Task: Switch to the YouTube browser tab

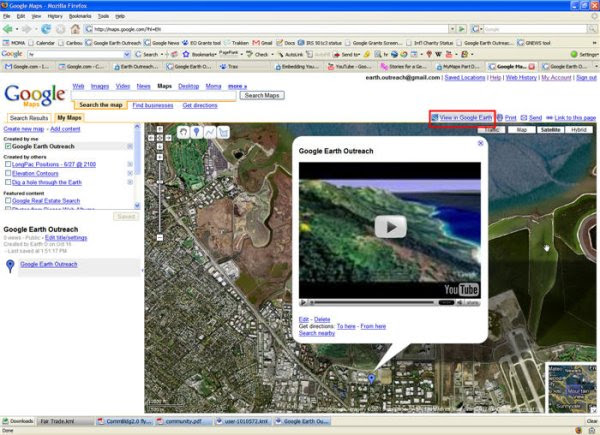Action: 350,67
